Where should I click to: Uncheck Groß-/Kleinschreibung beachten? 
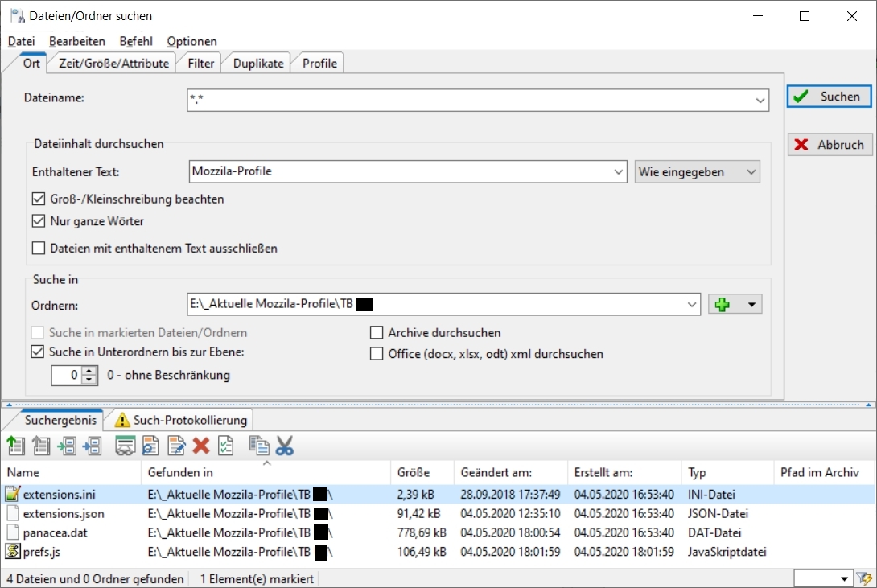pyautogui.click(x=39, y=199)
